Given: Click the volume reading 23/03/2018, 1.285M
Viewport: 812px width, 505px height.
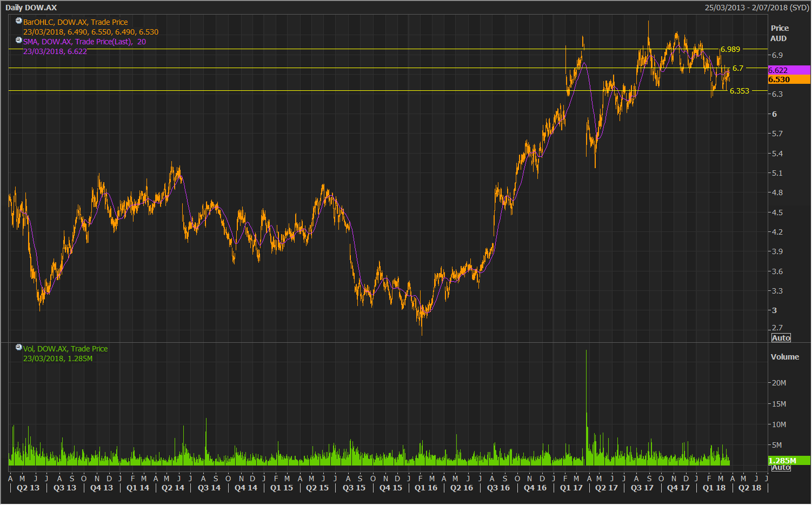Looking at the screenshot, I should pyautogui.click(x=58, y=358).
